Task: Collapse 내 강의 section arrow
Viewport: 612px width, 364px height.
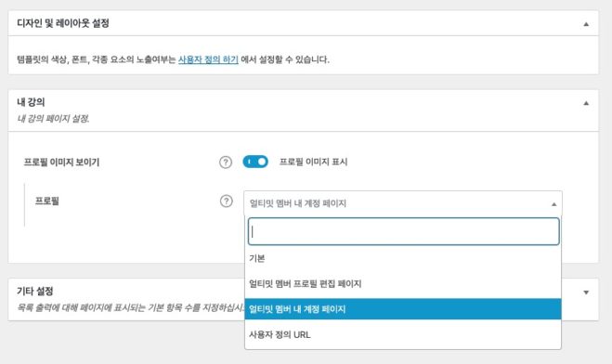Action: (x=586, y=103)
